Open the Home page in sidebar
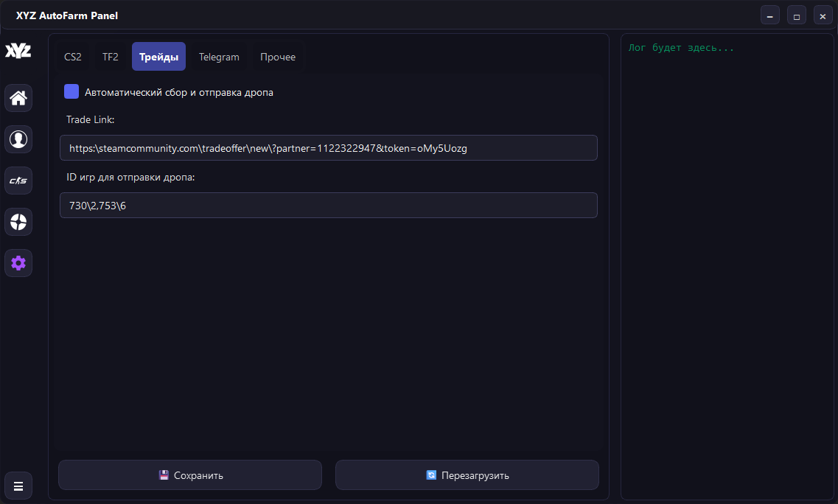 [18, 98]
